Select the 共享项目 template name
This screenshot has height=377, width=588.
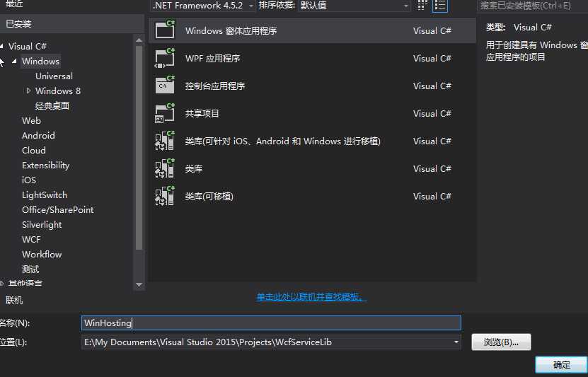click(202, 114)
